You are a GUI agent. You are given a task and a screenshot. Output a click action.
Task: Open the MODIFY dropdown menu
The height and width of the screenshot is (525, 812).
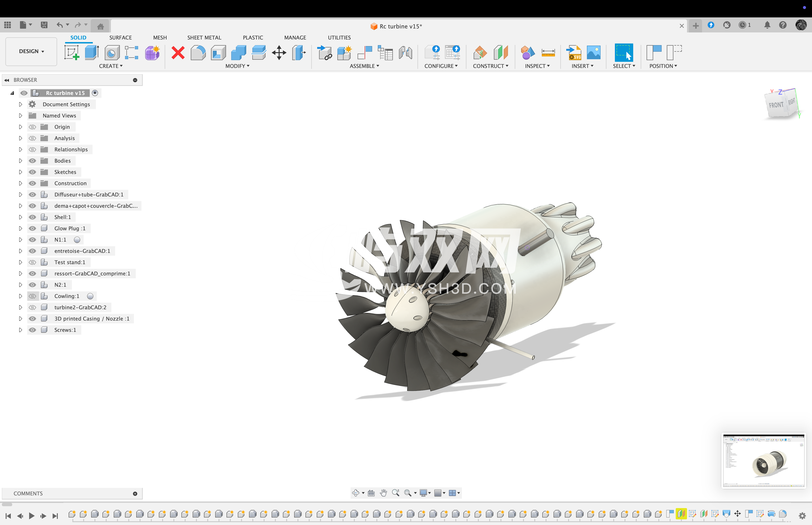tap(237, 66)
